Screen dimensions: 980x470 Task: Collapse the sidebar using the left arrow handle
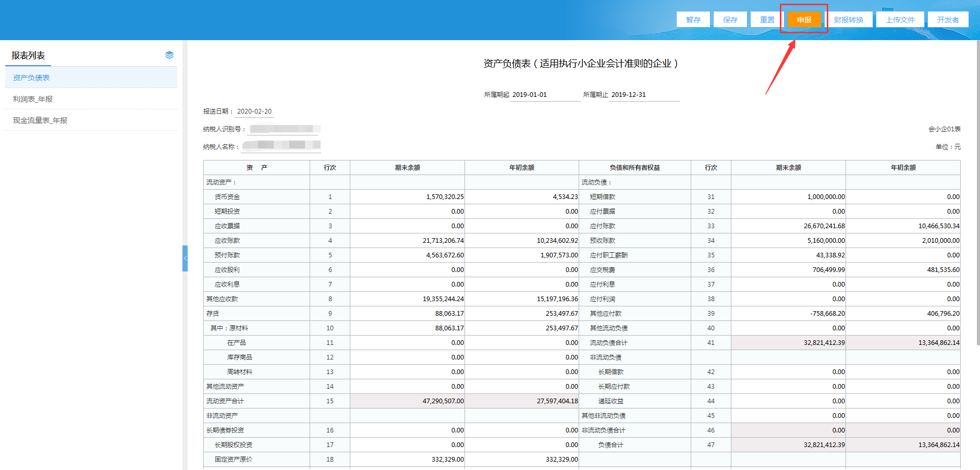pyautogui.click(x=185, y=258)
